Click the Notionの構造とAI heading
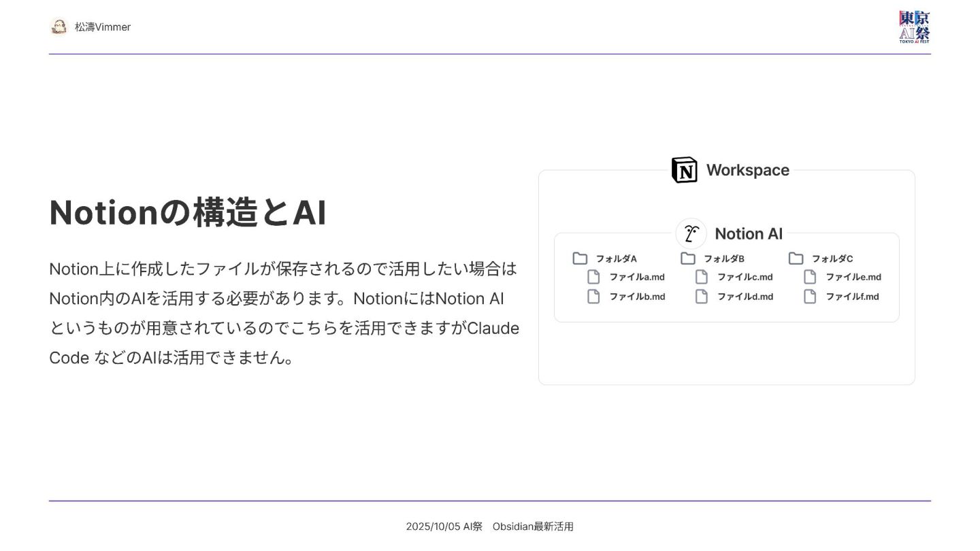Image resolution: width=980 pixels, height=551 pixels. 188,212
